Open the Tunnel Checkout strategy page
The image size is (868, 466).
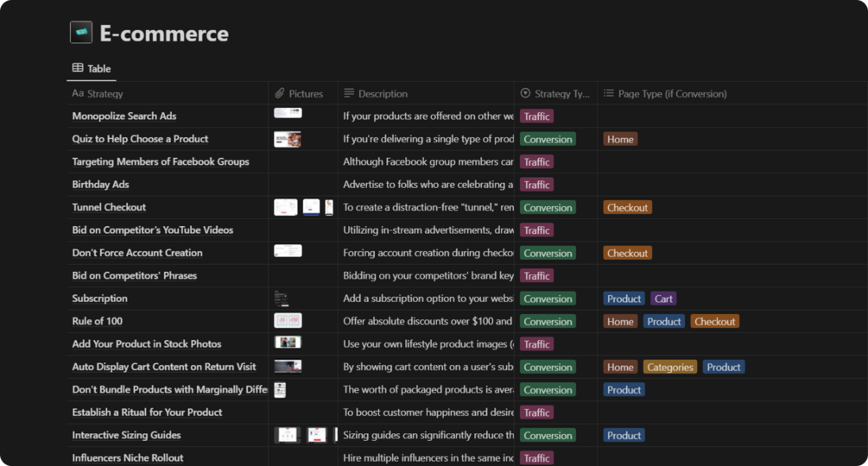[x=109, y=207]
